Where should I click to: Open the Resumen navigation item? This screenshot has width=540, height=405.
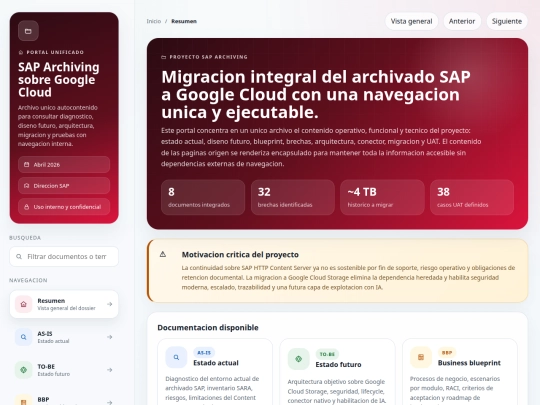(x=64, y=304)
